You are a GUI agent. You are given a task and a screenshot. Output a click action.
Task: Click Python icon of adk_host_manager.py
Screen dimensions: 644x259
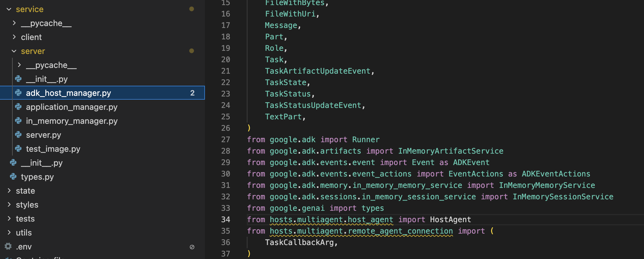18,93
